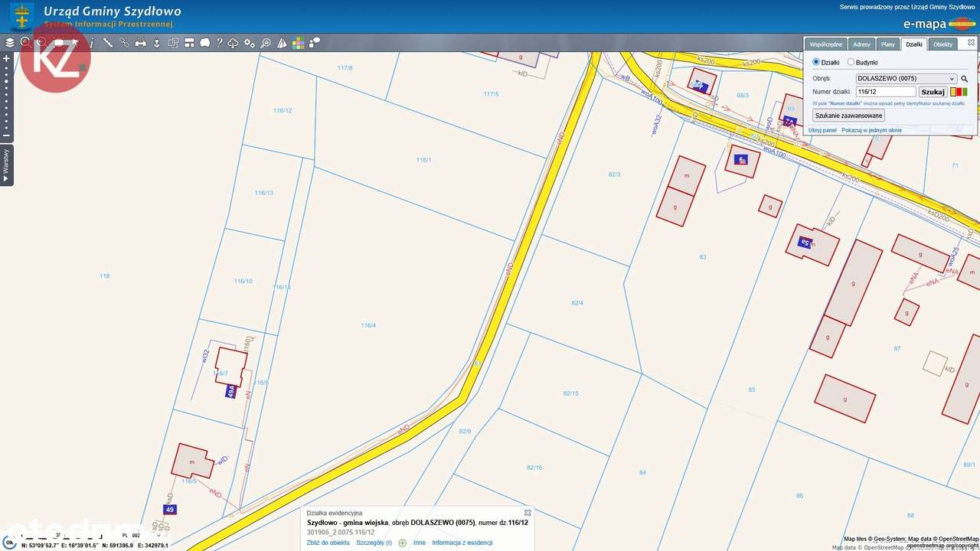
Task: Click parcel label 82/15 on map
Action: (570, 393)
